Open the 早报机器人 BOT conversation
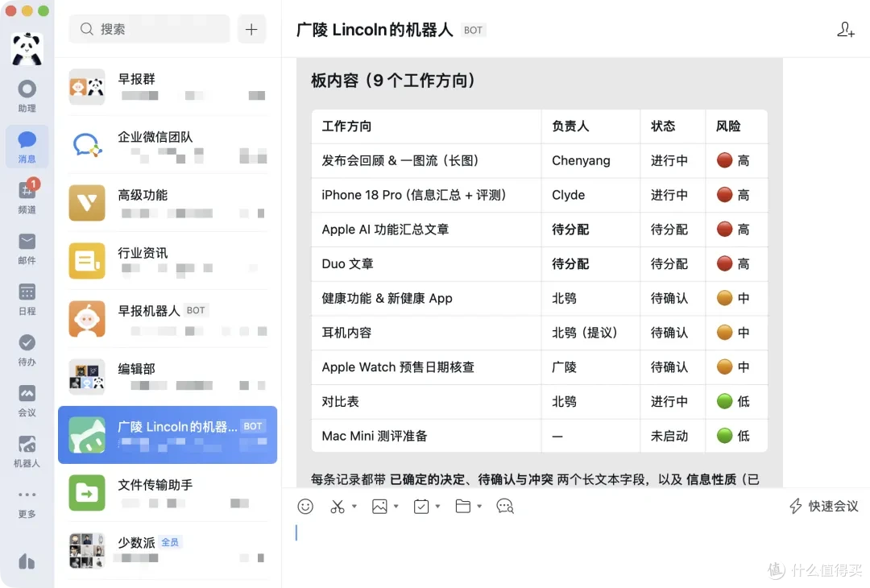Viewport: 870px width, 588px height. (168, 319)
